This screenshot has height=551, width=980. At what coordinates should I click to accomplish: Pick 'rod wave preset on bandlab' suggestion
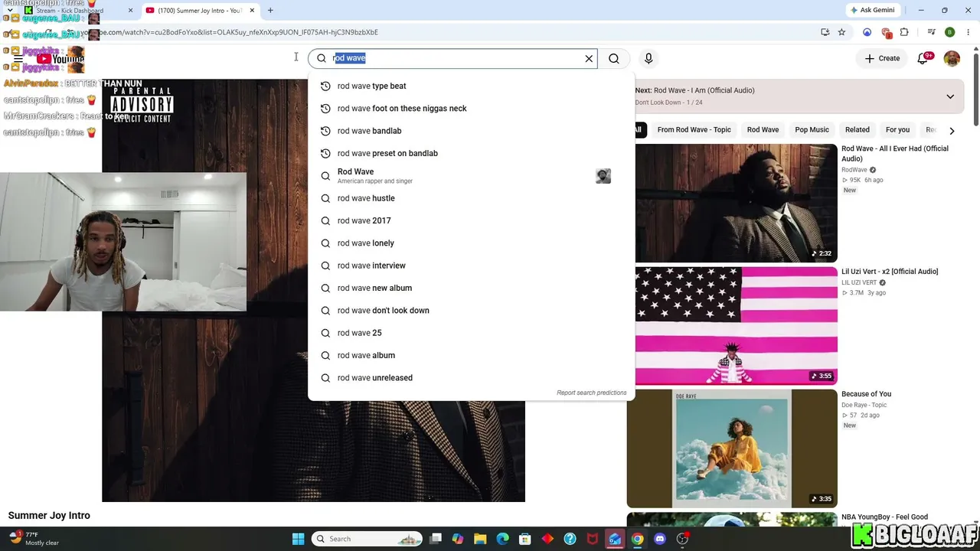point(471,153)
